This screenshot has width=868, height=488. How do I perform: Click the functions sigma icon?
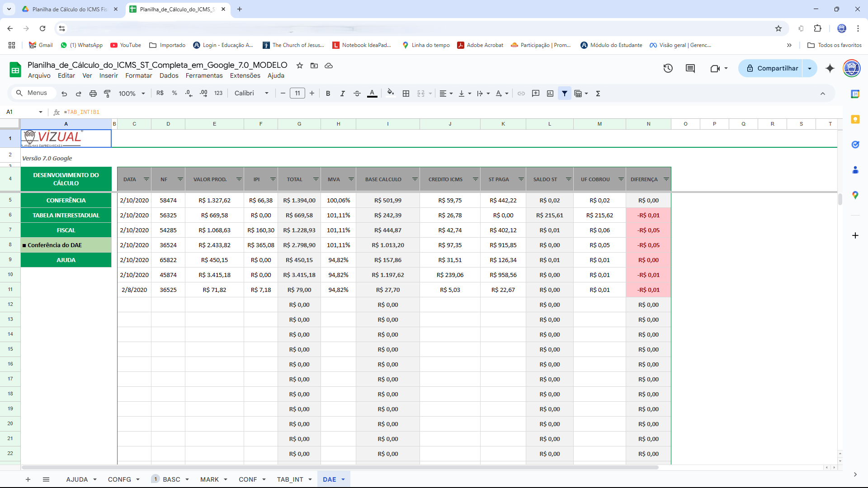[x=598, y=94]
